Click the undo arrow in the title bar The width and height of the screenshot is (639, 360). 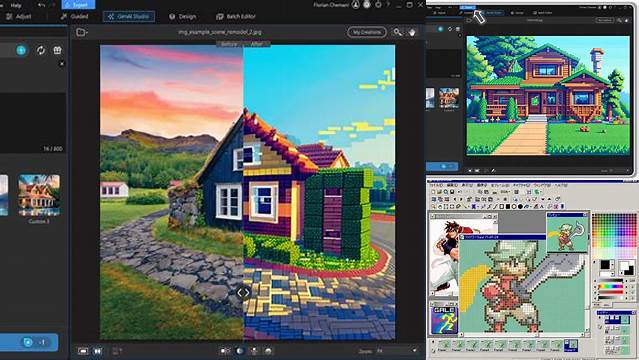click(x=41, y=5)
